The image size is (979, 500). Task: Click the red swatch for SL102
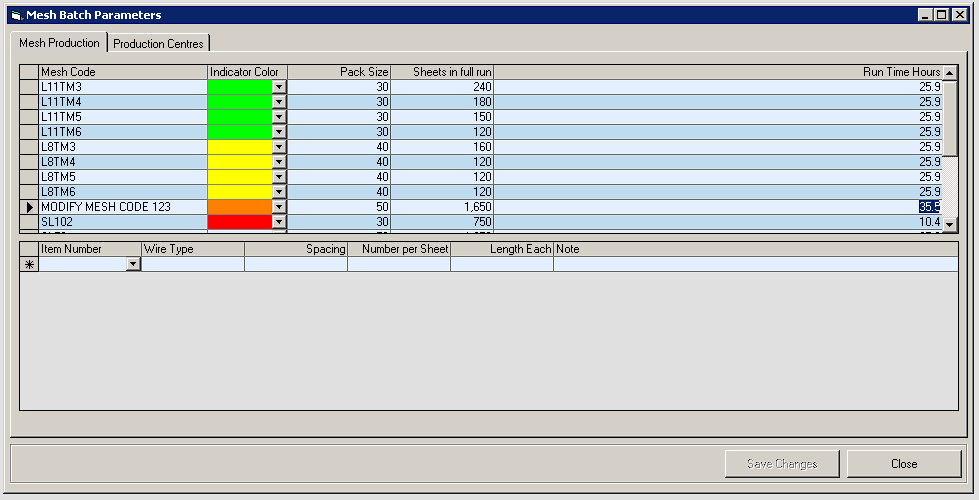240,222
